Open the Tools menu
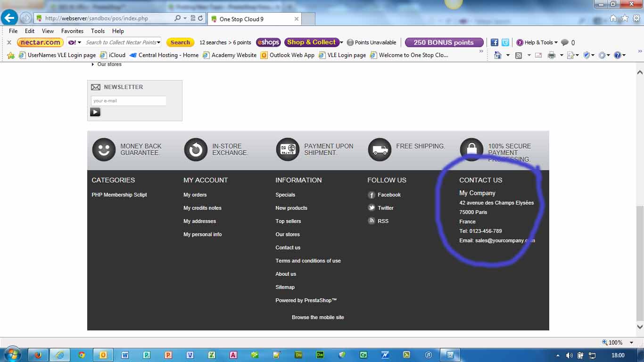 tap(98, 31)
